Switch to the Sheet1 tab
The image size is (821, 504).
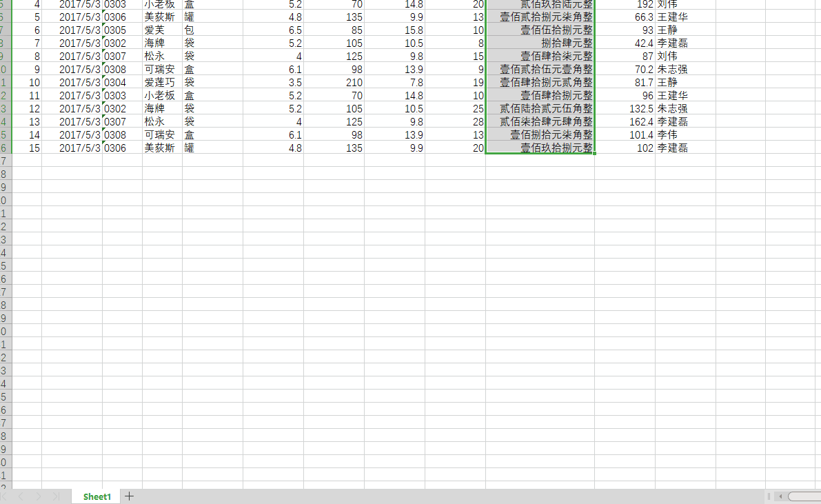[97, 496]
